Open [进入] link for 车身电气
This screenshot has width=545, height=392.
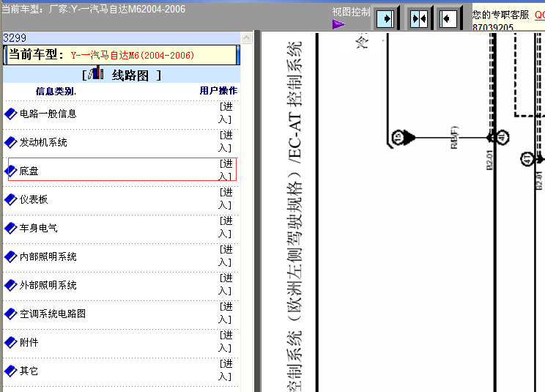(226, 227)
